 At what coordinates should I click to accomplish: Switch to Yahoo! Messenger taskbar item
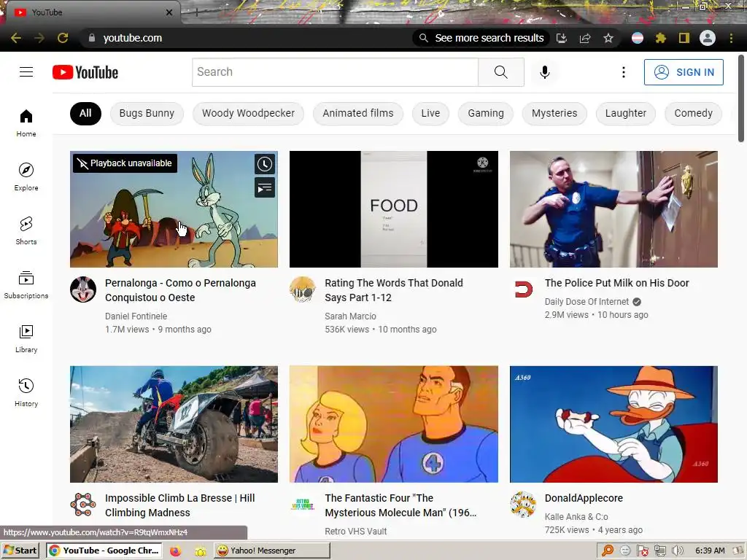pos(271,551)
